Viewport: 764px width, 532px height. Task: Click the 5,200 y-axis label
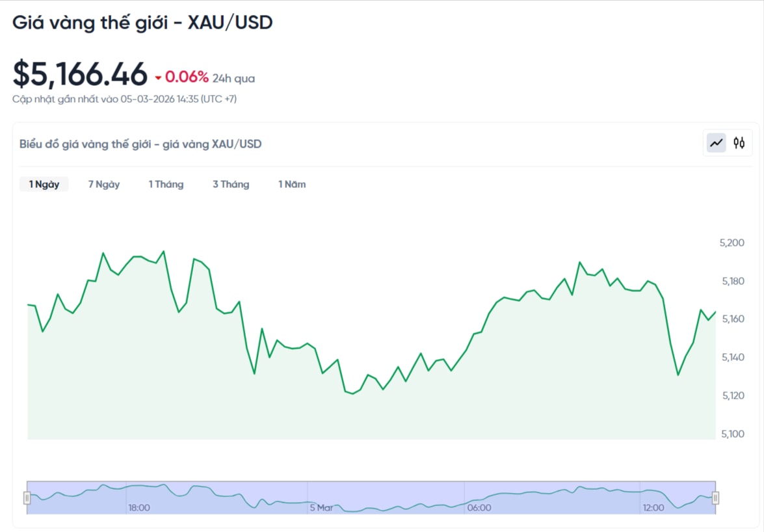731,243
